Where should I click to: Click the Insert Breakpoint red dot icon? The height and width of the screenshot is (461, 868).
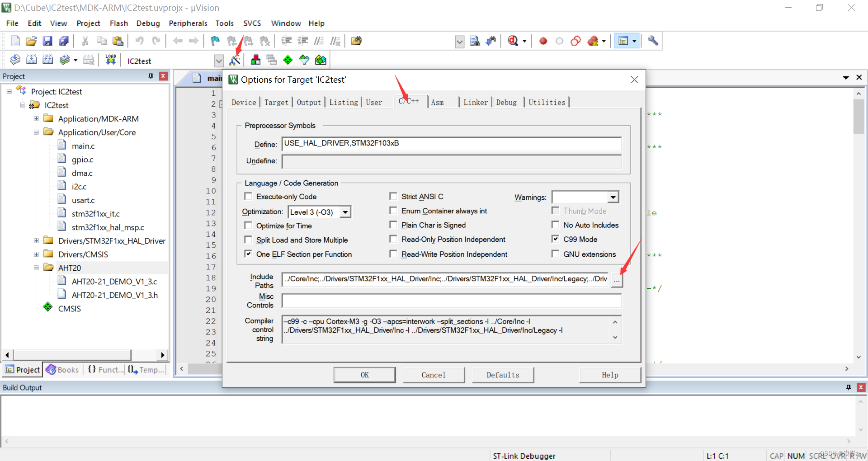click(543, 41)
